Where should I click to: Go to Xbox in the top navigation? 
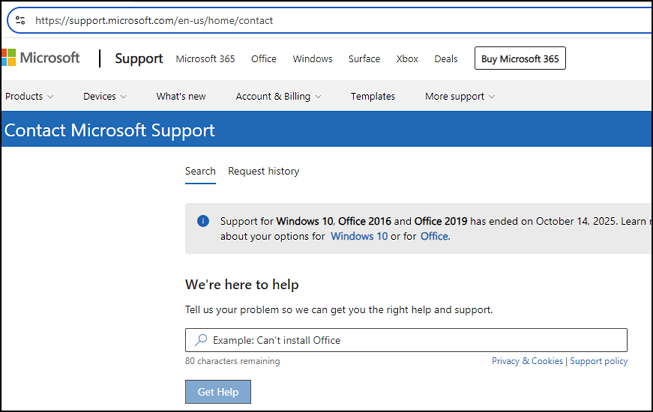407,59
